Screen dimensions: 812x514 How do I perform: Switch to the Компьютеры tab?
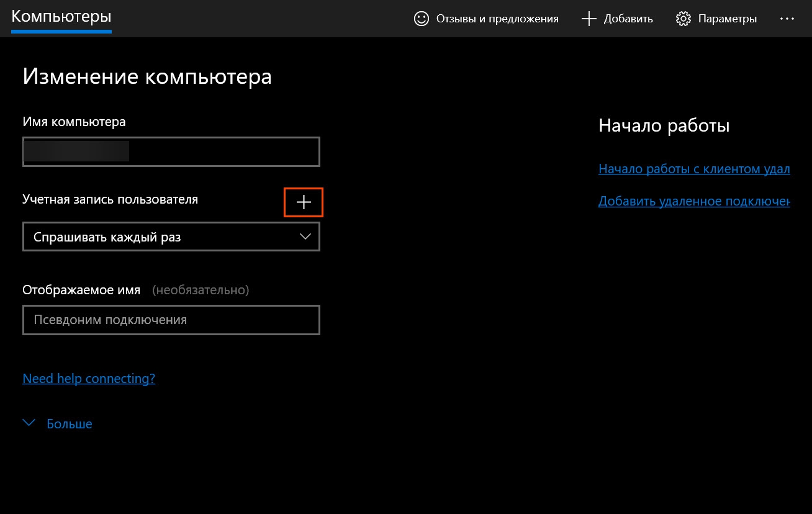coord(61,17)
